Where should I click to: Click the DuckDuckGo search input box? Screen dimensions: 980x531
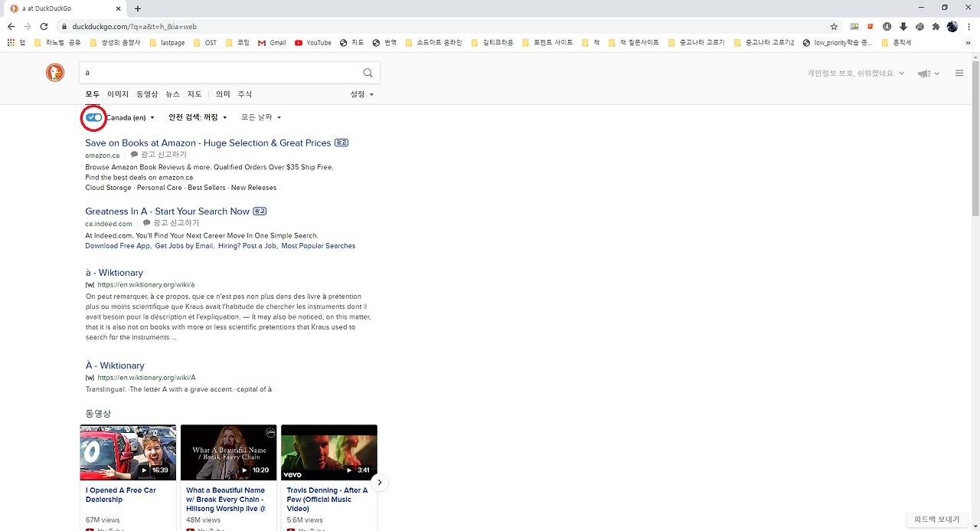click(x=222, y=73)
